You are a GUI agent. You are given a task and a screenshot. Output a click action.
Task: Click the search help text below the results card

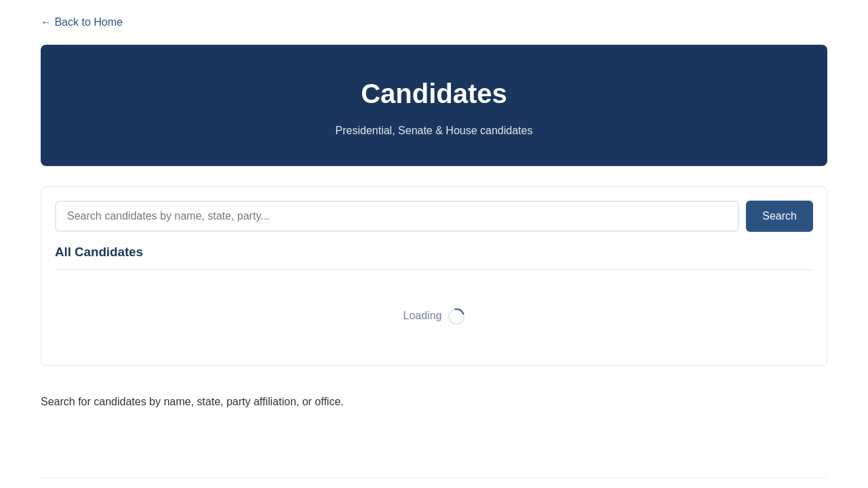click(192, 402)
